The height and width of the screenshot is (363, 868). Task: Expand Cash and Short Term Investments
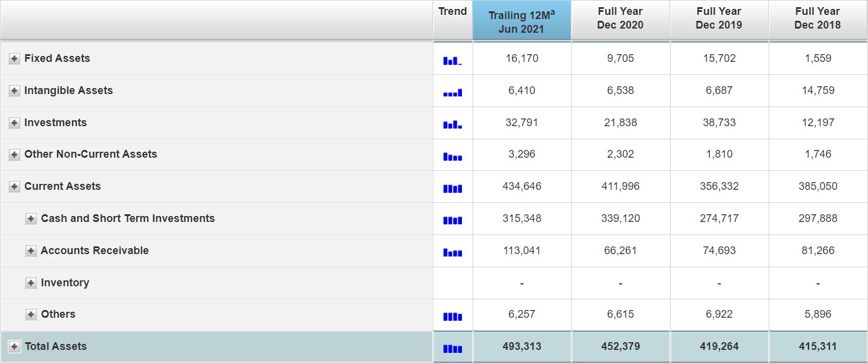[x=31, y=219]
